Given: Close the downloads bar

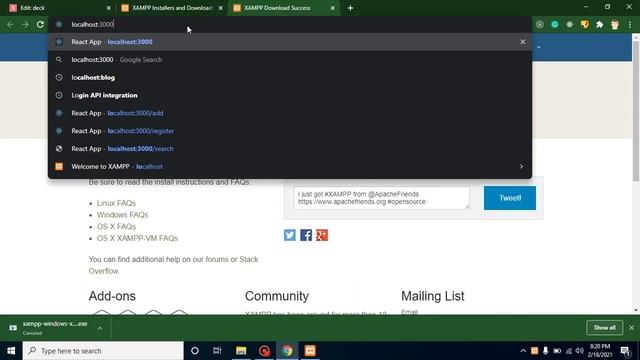Looking at the screenshot, I should (631, 328).
